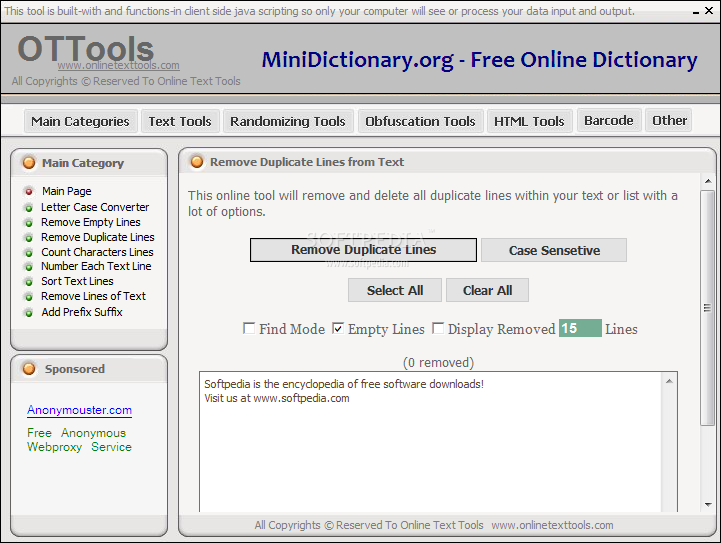This screenshot has width=721, height=543.
Task: Click the red bullet beside Main Page
Action: [x=29, y=191]
